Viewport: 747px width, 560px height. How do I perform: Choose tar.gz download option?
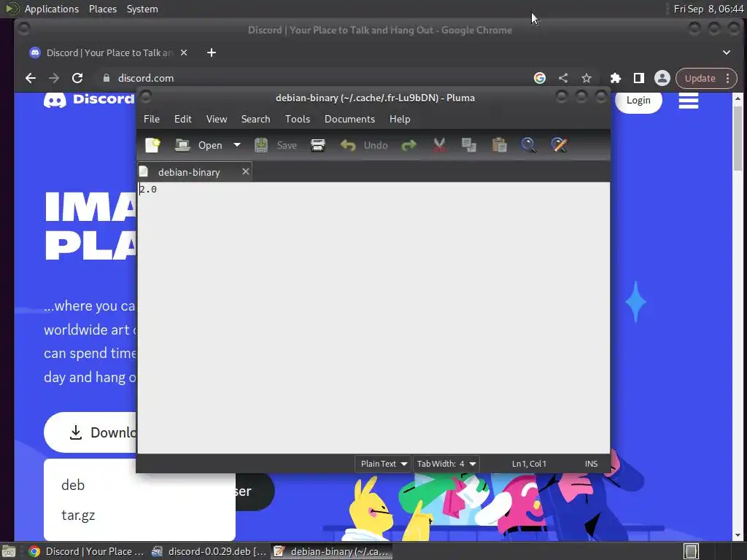tap(78, 516)
